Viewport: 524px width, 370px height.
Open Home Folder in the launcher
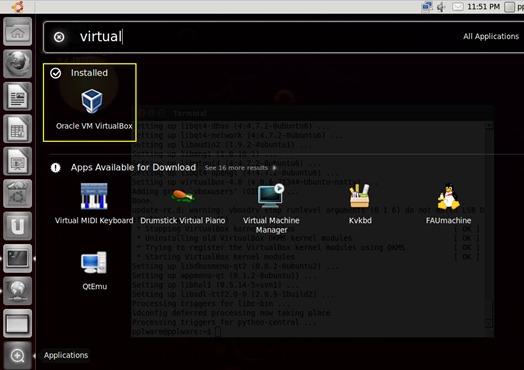click(x=17, y=32)
